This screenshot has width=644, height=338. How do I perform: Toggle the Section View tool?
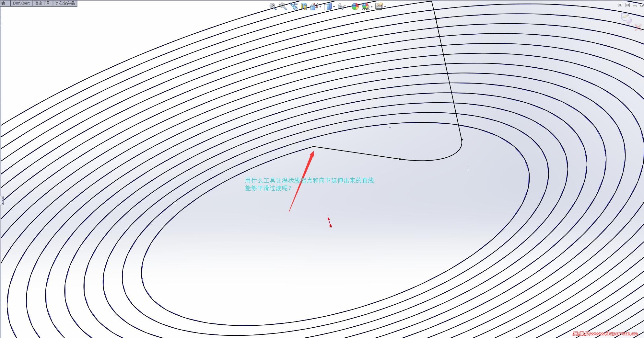coord(304,6)
